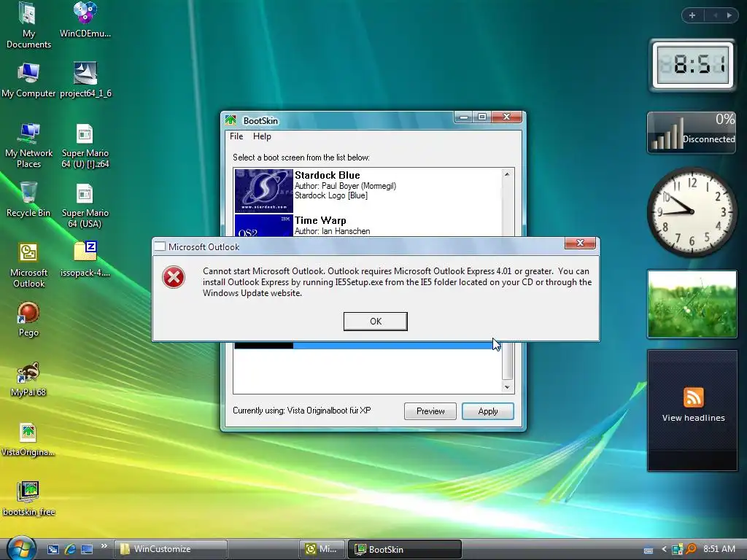Expand hidden tray icons arrow

pos(664,549)
